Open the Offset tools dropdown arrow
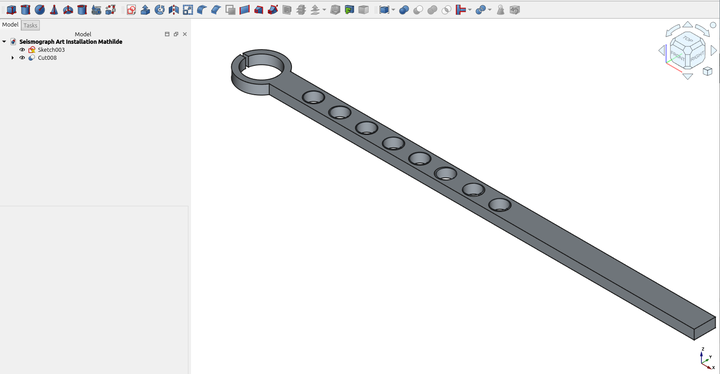Screen dimensions: 720x374 pyautogui.click(x=324, y=10)
